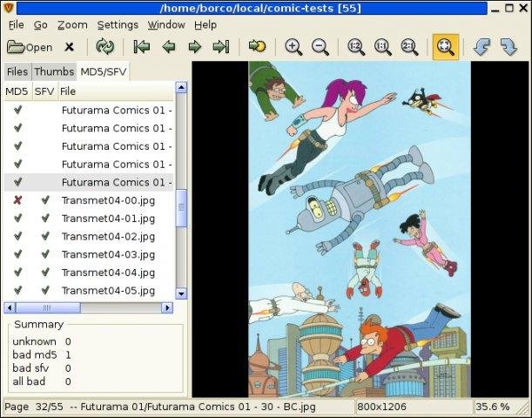Select the highlighted Futurama Comics 01 row
The width and height of the screenshot is (532, 418).
(89, 182)
